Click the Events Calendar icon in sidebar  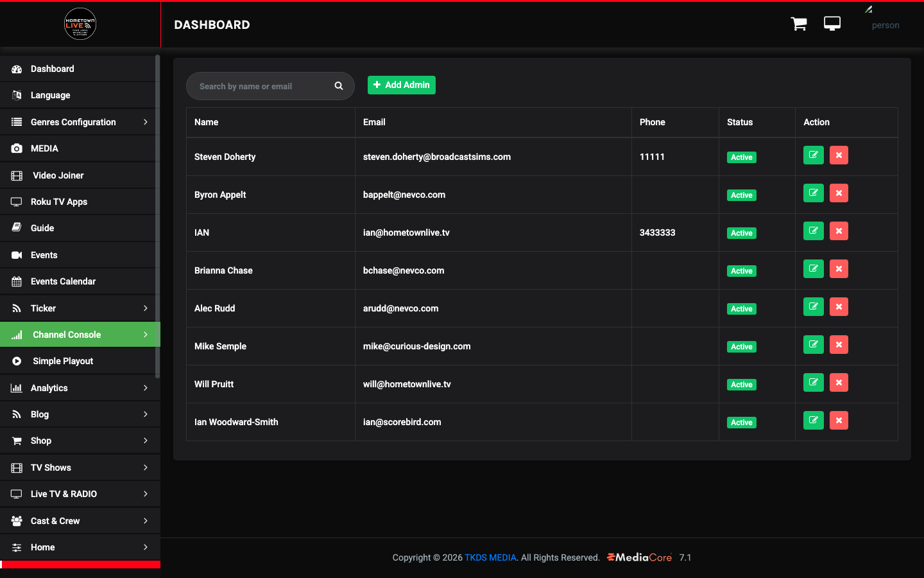(17, 281)
